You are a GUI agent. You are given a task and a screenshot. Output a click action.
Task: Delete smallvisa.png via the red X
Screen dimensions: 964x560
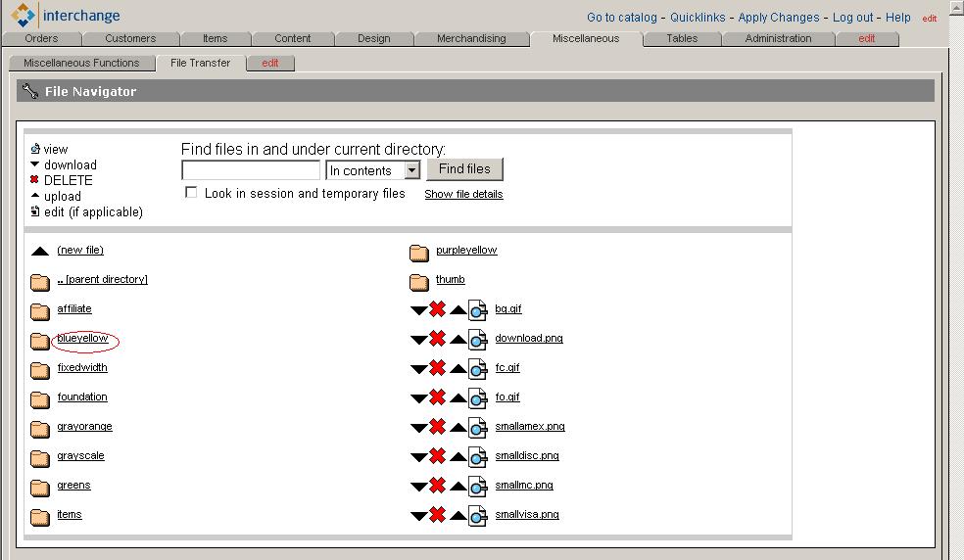click(437, 515)
